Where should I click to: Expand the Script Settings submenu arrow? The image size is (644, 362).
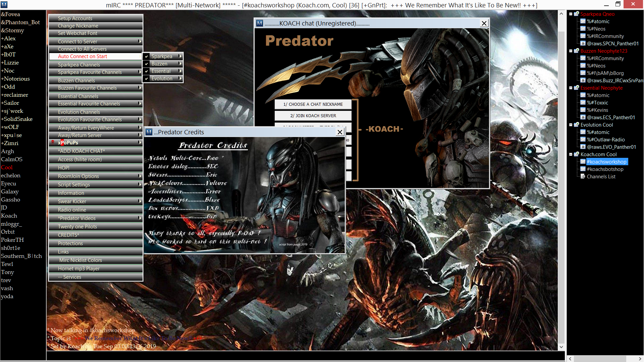[x=140, y=184]
